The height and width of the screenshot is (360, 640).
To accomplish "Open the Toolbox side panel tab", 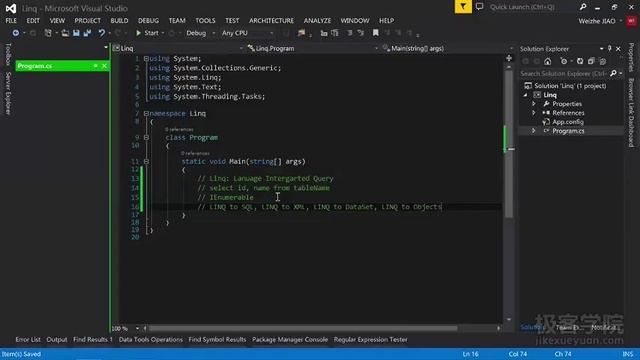I will point(8,54).
